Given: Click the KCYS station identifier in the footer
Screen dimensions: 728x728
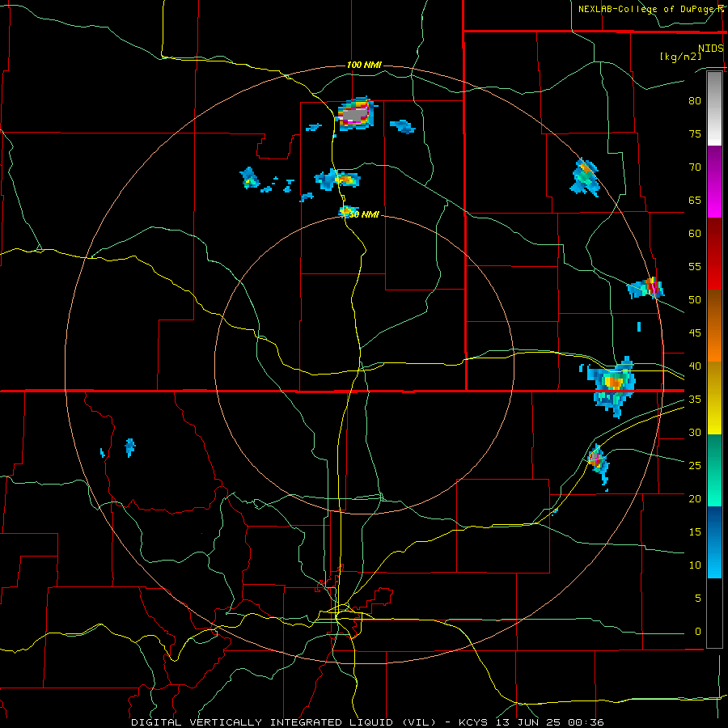Looking at the screenshot, I should 473,722.
